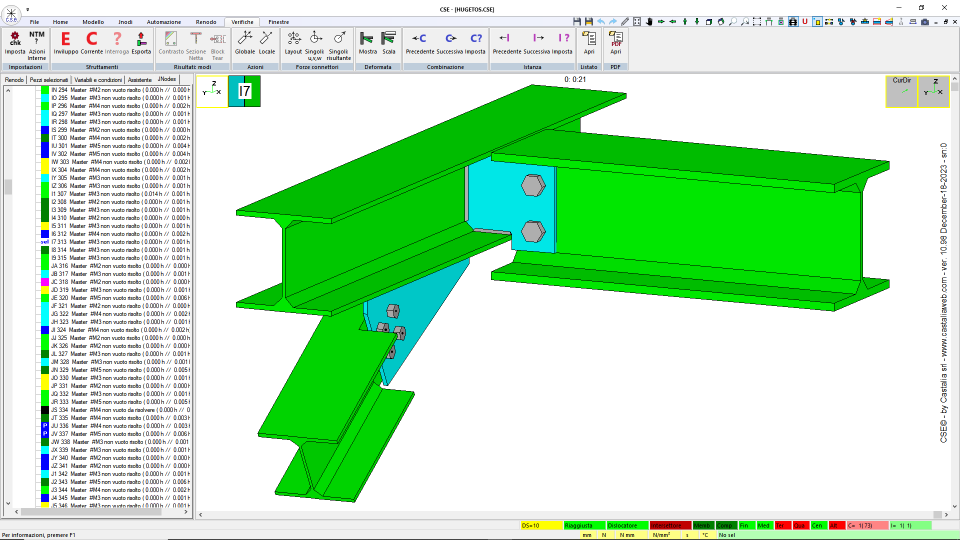Screen dimensions: 960x540
Task: Switch to Renodo side panel tab
Action: [x=14, y=80]
